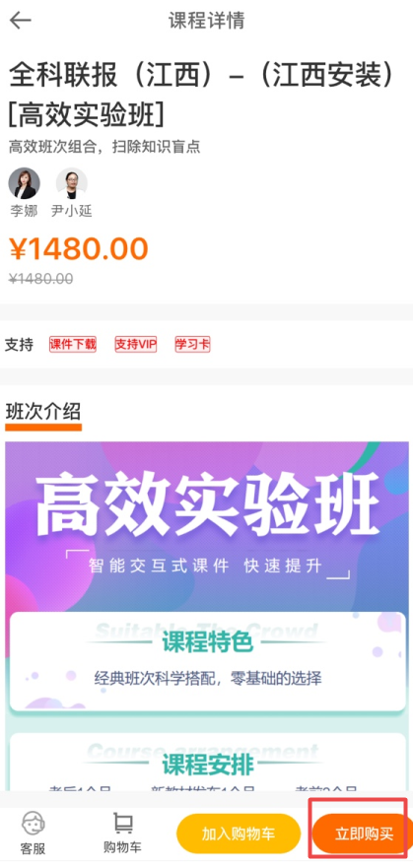This screenshot has width=413, height=868.
Task: Tap the 课程安排 card
Action: [x=208, y=763]
